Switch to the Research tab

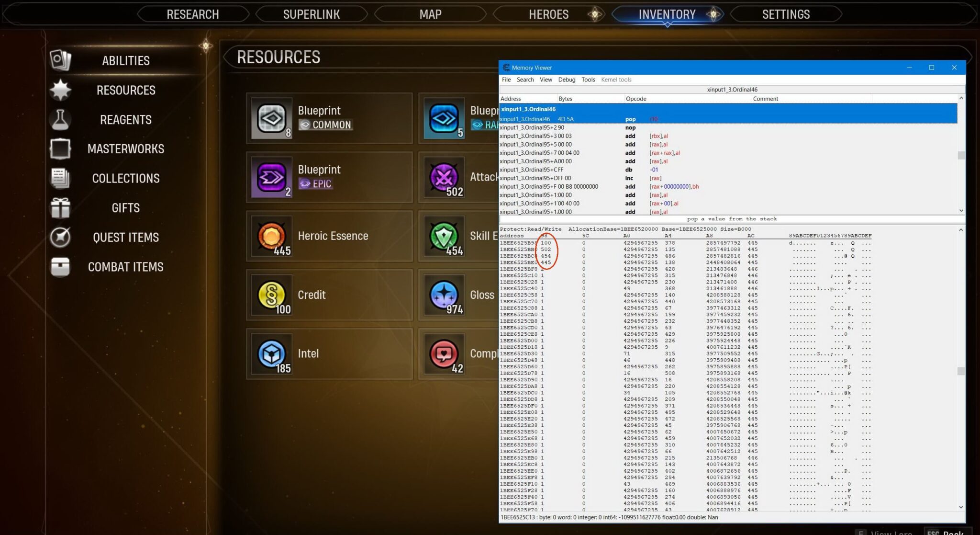pyautogui.click(x=192, y=14)
